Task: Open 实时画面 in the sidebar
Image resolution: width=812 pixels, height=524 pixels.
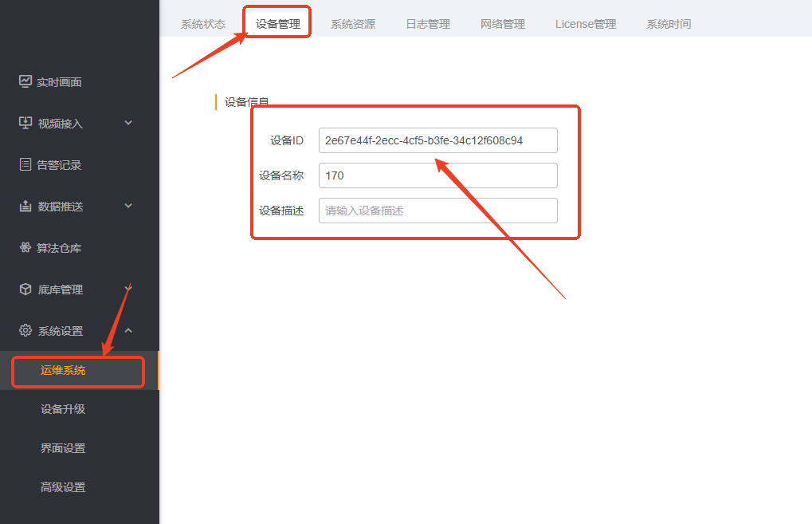Action: coord(59,82)
